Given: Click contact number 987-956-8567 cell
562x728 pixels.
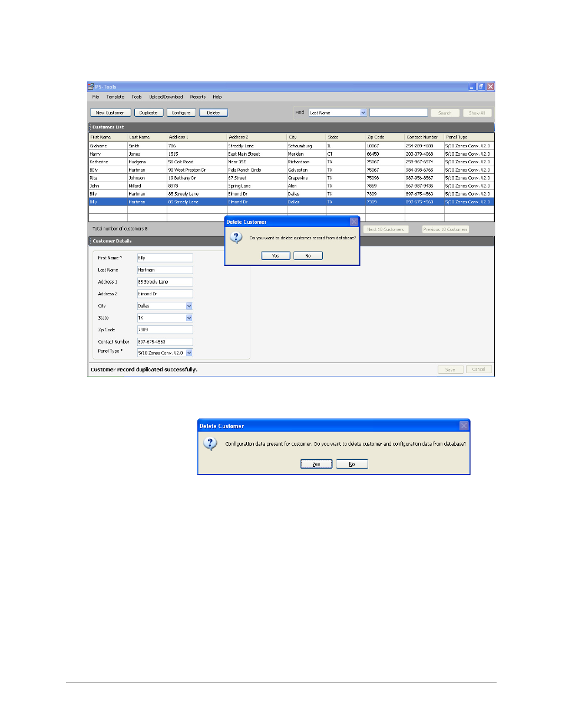Looking at the screenshot, I should (x=425, y=177).
